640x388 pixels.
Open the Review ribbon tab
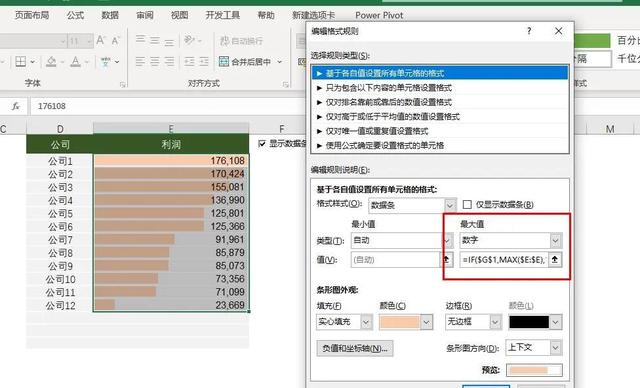click(x=144, y=16)
